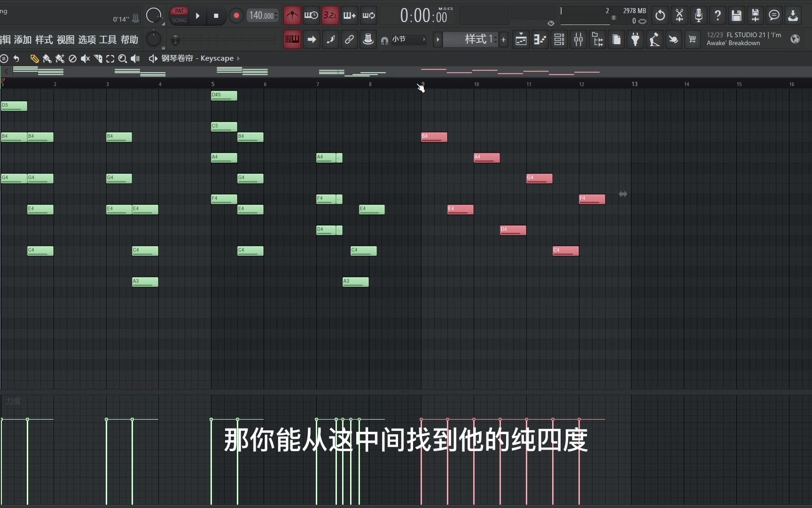Click the one-click audio recording microphone
The width and height of the screenshot is (812, 508).
[x=699, y=16]
